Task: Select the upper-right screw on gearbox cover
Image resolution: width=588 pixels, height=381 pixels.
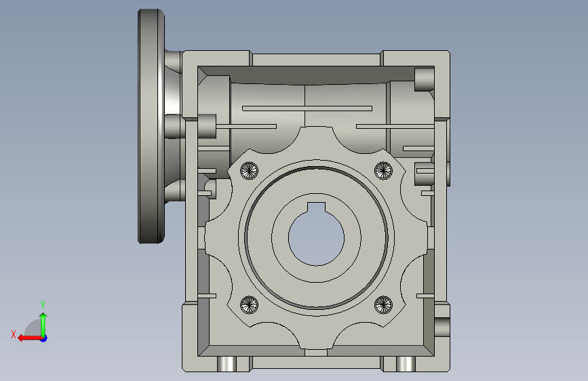Action: tap(383, 171)
